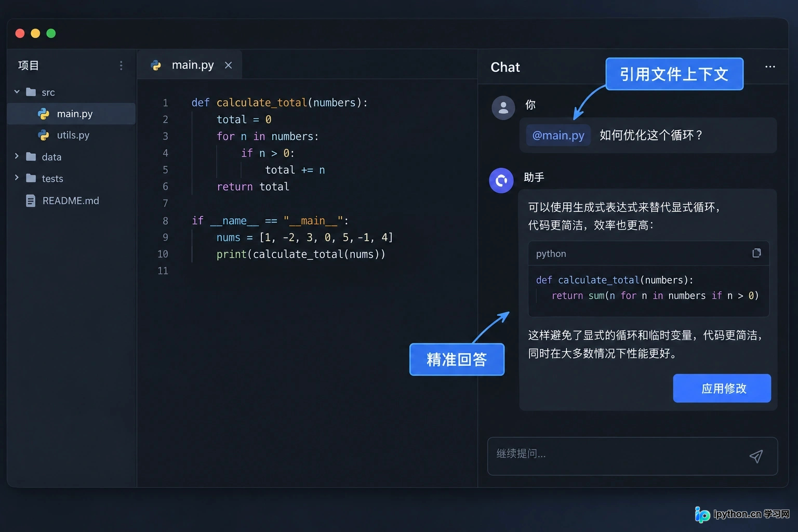The image size is (798, 532).
Task: Apply the suggested change (应用修改)
Action: tap(722, 388)
